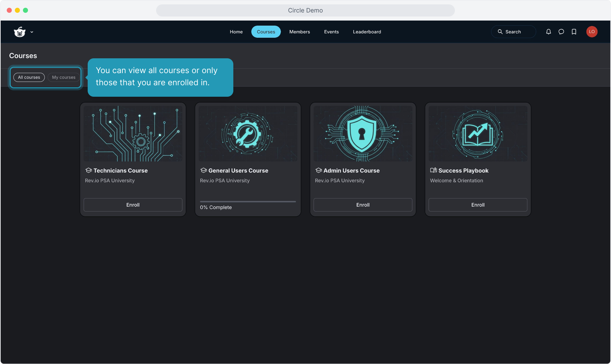Expand the community switcher chevron
This screenshot has width=611, height=364.
click(32, 32)
